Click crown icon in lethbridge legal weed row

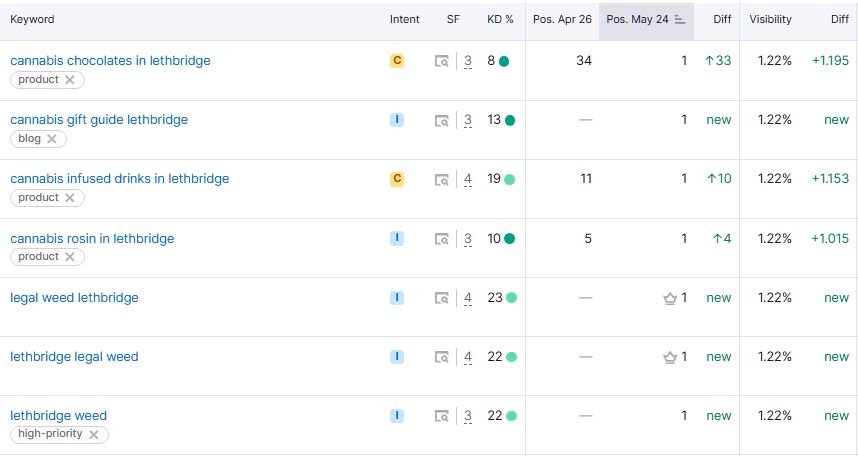pyautogui.click(x=670, y=357)
